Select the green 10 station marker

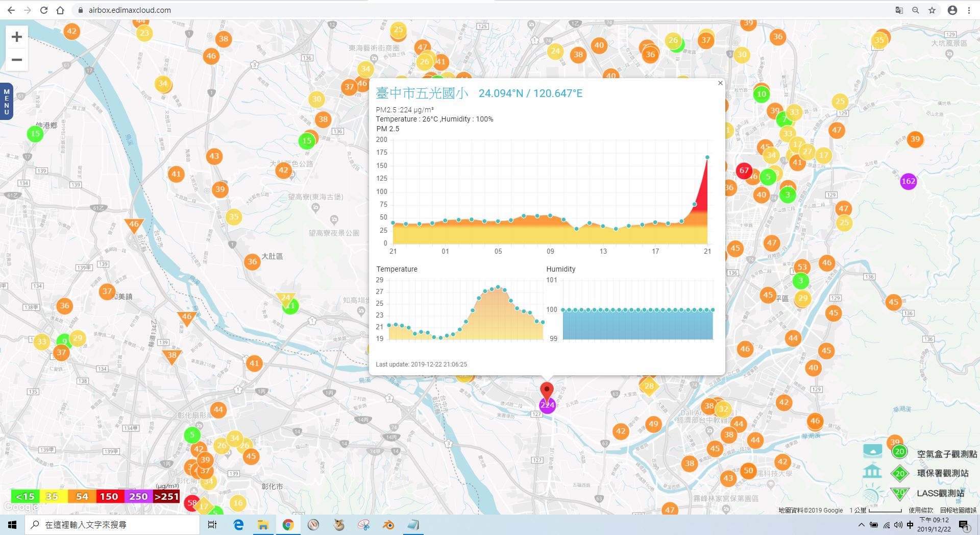(x=762, y=94)
